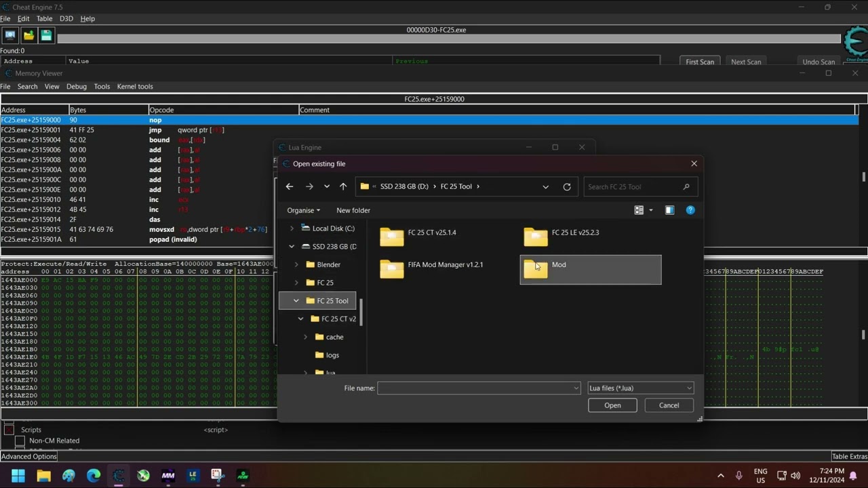Screen dimensions: 868x488
Task: Click the folder tree scrollbar in the dialog
Action: (361, 312)
